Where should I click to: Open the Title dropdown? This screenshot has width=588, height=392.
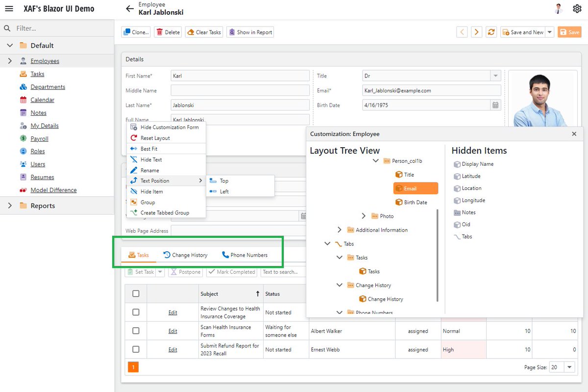495,76
